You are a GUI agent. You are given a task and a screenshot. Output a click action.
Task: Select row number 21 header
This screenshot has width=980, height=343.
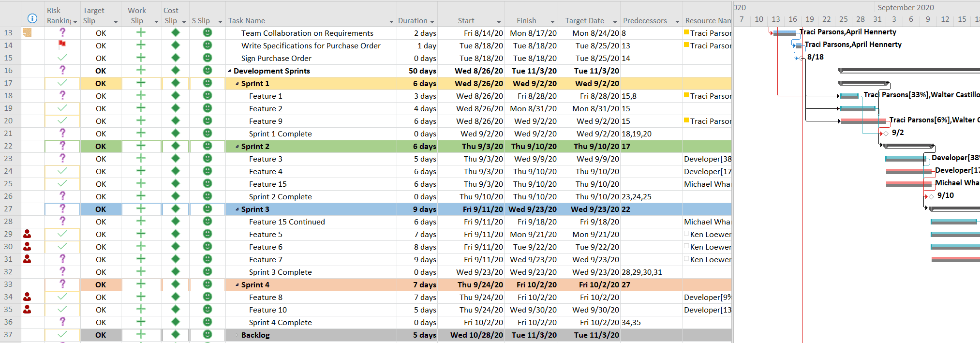pos(9,133)
